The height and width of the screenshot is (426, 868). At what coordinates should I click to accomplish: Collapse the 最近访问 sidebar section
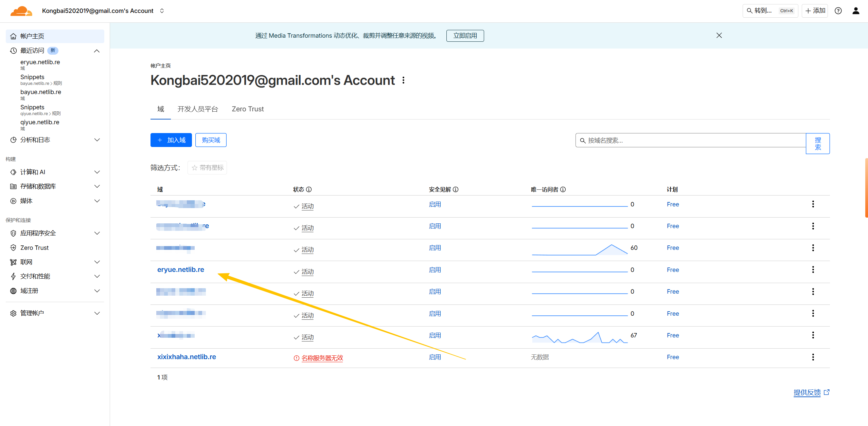click(97, 51)
